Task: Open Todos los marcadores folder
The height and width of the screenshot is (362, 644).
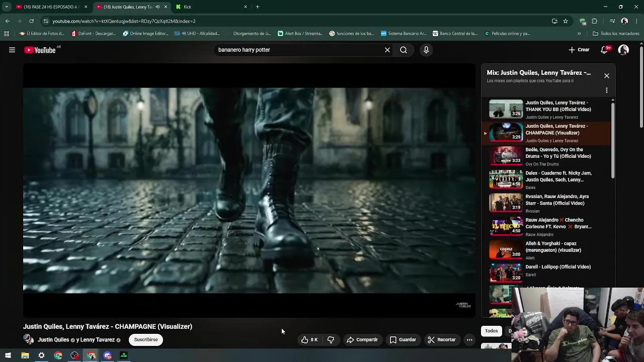Action: pyautogui.click(x=616, y=34)
